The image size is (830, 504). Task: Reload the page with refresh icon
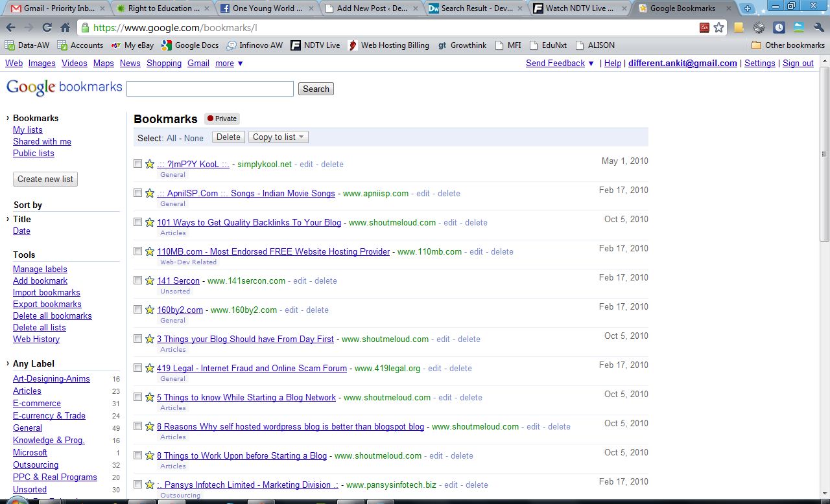[x=47, y=28]
